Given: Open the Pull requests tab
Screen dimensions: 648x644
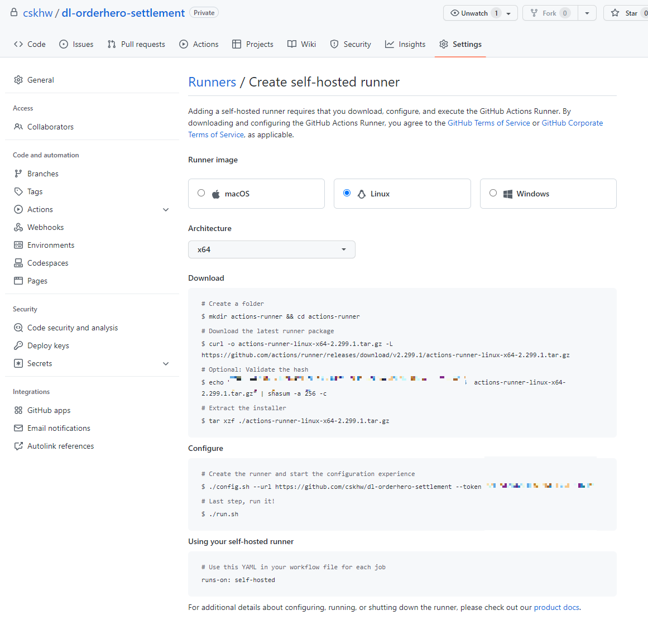Looking at the screenshot, I should point(136,44).
